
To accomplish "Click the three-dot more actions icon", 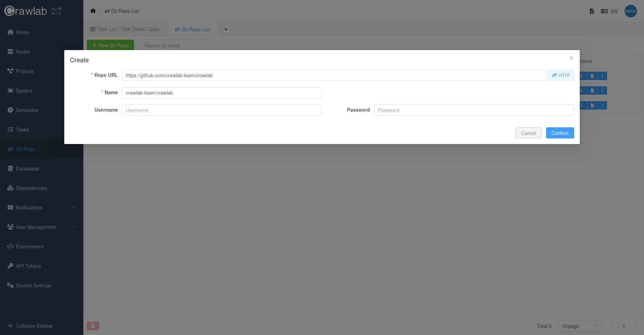I will (x=603, y=75).
